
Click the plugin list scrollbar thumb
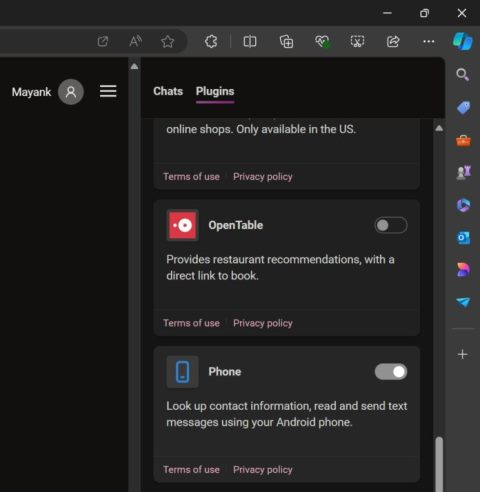click(x=439, y=464)
